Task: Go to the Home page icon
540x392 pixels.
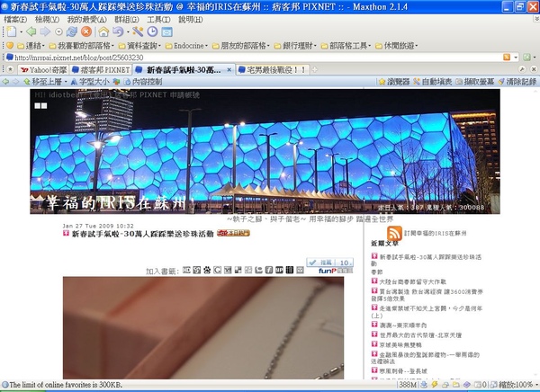Action: [103, 32]
